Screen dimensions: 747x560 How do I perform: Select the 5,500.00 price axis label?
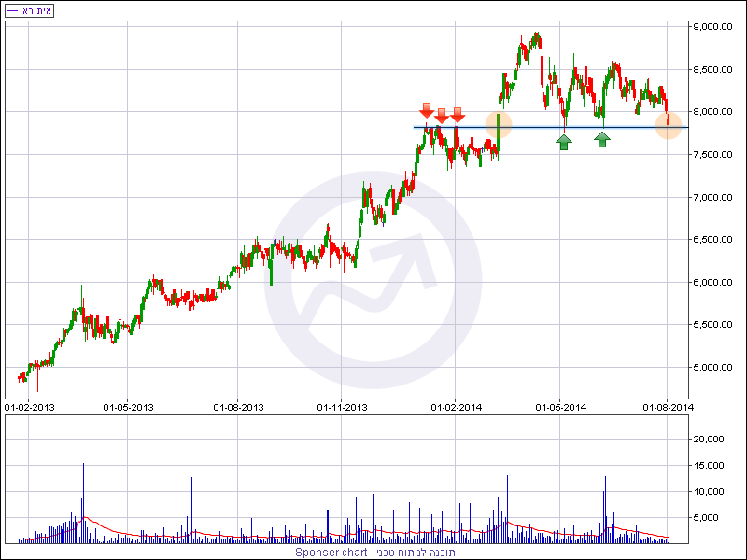point(712,325)
